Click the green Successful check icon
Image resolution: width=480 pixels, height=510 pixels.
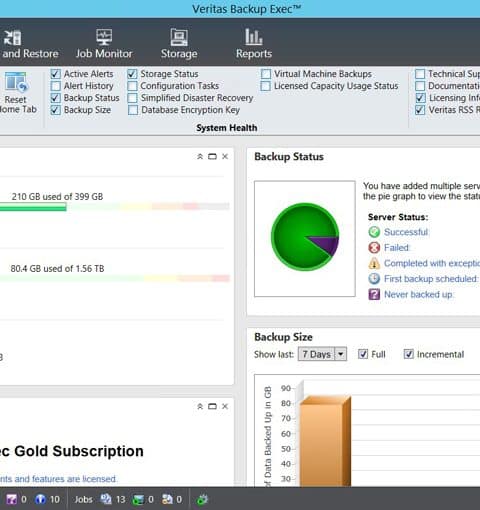point(374,232)
